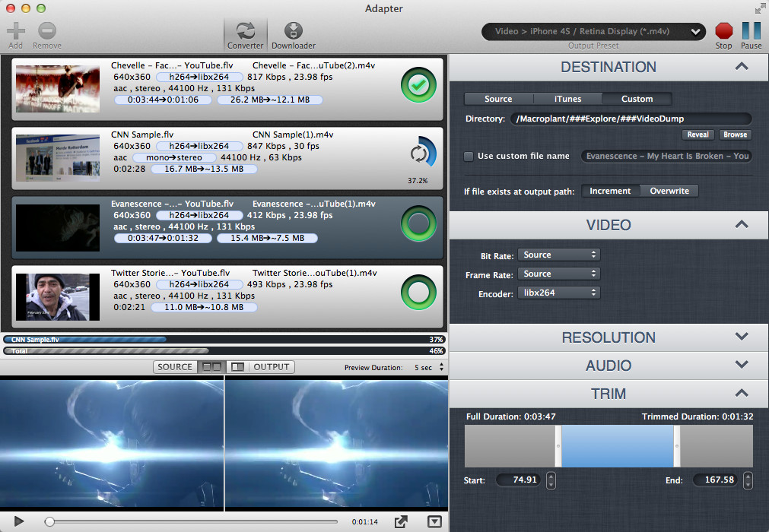Viewport: 769px width, 532px height.
Task: Click the Remove minus icon
Action: (47, 31)
